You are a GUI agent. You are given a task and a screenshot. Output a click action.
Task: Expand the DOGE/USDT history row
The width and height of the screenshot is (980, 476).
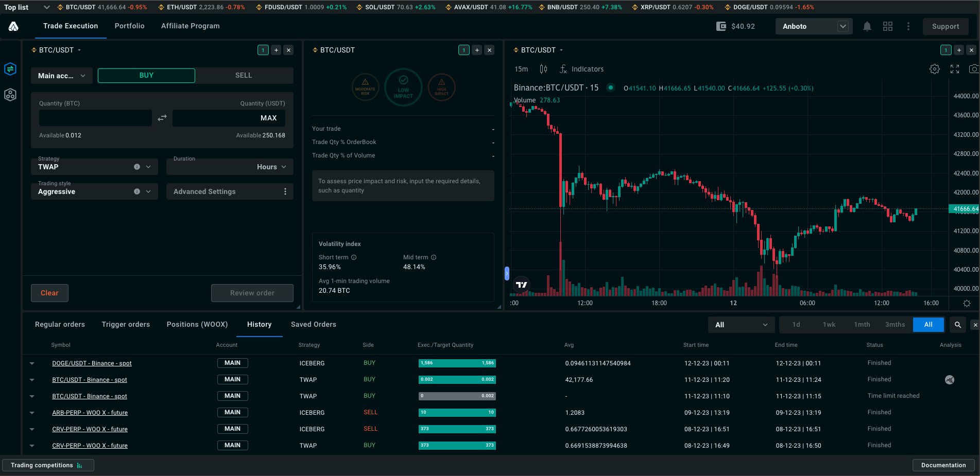(x=32, y=363)
